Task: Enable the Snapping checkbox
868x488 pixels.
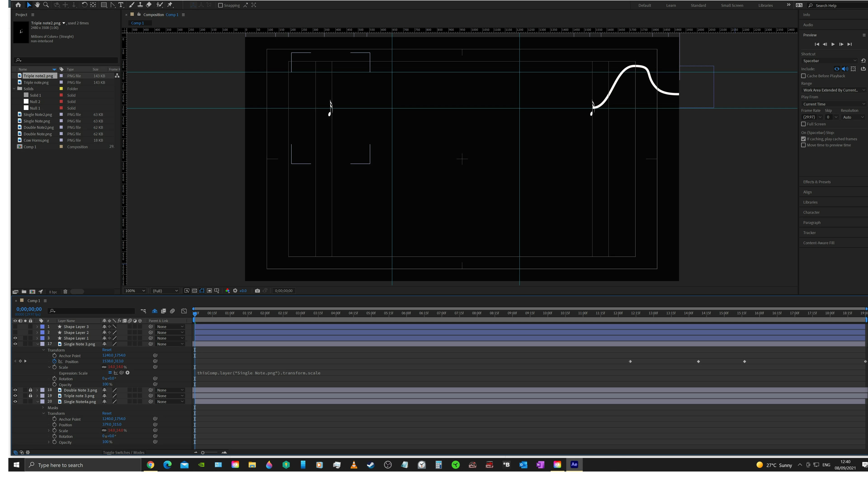Action: (220, 5)
